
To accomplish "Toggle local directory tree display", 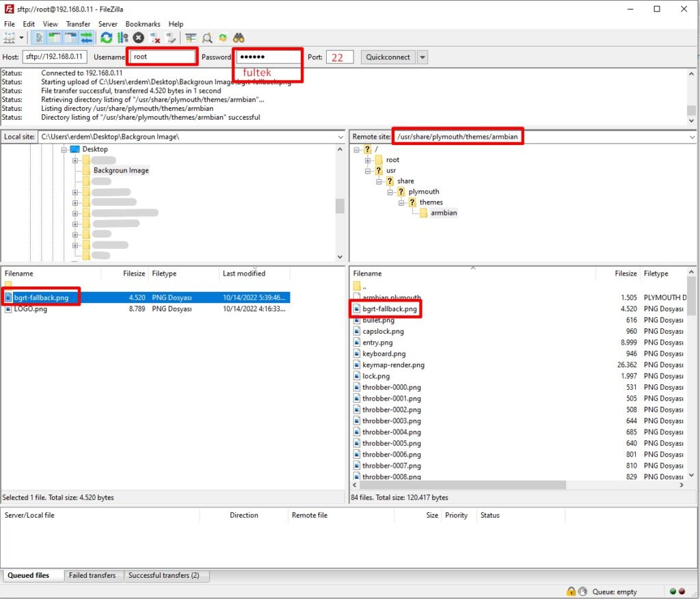I will tap(55, 38).
